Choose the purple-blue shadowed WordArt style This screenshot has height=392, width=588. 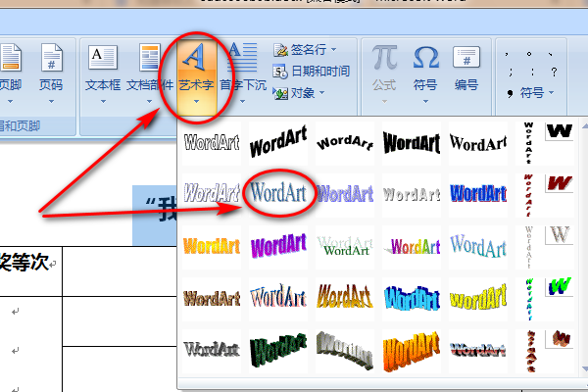(345, 194)
